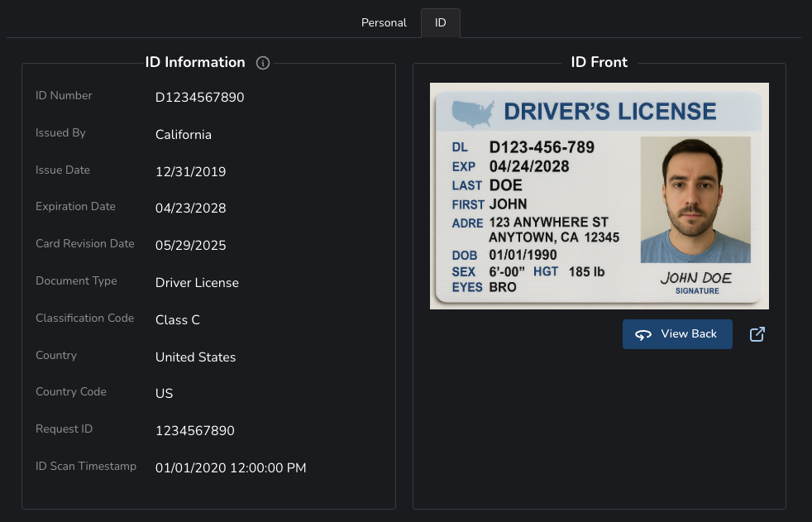Click the driver's license photo thumbnail
Screen dimensions: 812x522
(599, 195)
